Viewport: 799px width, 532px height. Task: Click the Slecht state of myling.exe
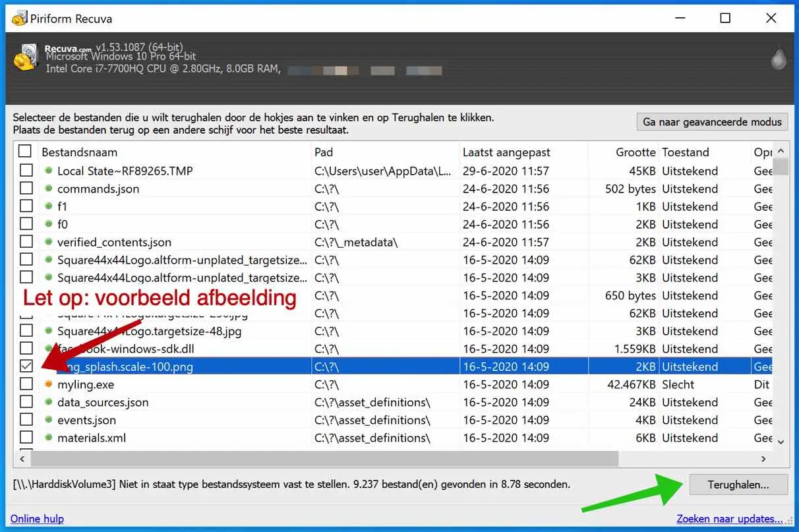point(678,384)
